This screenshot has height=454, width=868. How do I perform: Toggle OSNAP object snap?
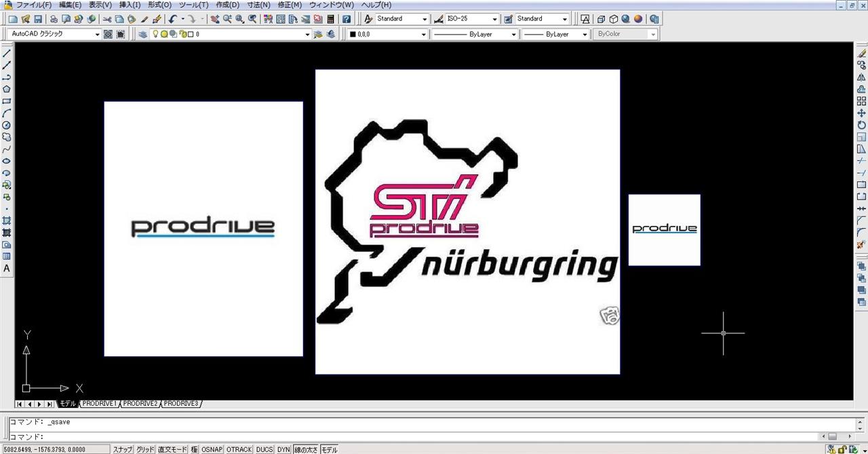pos(212,449)
